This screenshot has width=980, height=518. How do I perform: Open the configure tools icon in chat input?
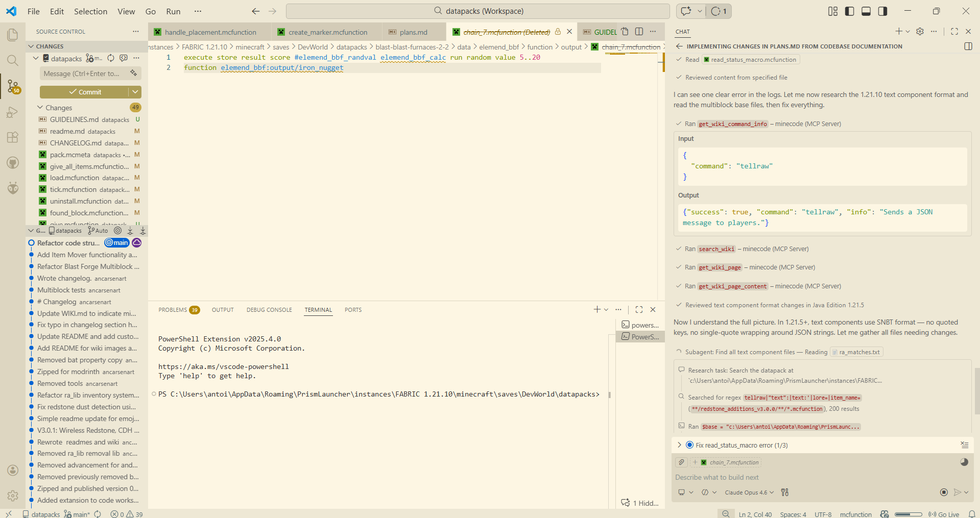pos(785,492)
